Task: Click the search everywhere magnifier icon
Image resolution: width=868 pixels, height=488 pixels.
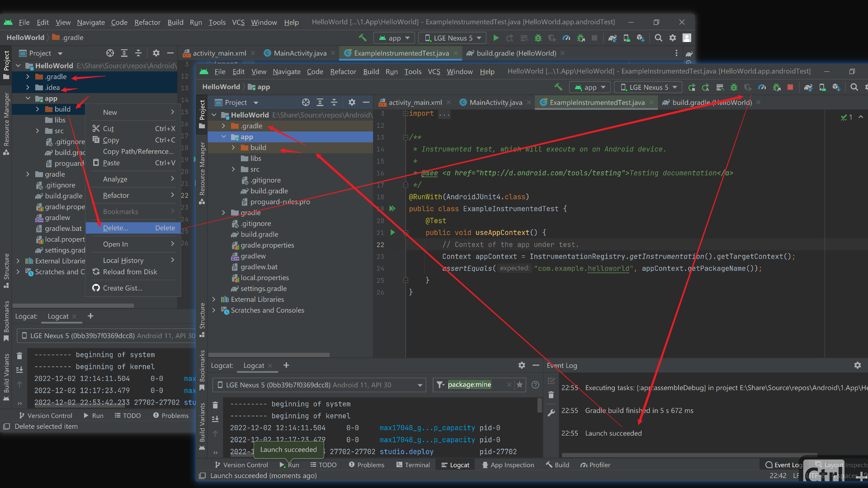Action: (x=854, y=87)
